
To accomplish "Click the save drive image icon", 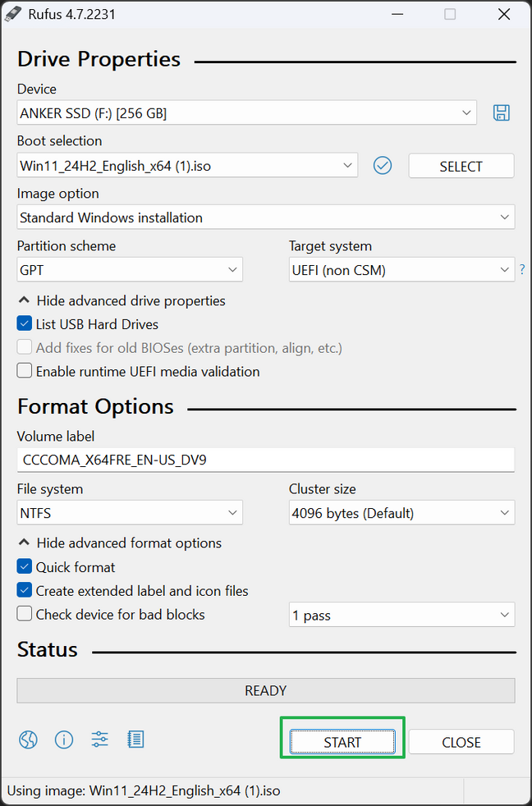I will click(x=501, y=113).
